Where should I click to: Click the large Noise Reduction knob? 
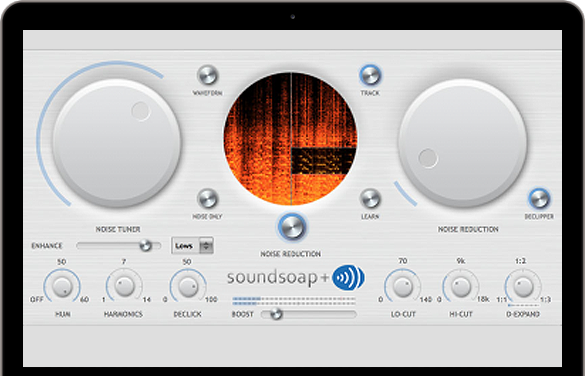463,143
